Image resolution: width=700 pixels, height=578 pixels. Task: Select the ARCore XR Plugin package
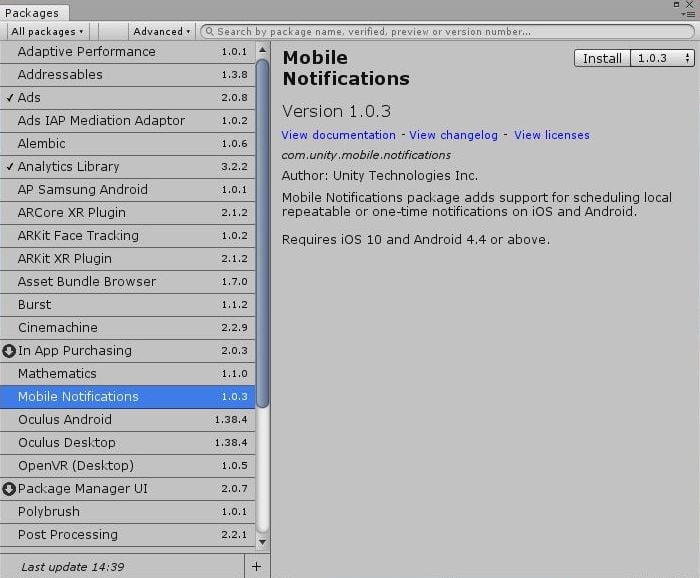pyautogui.click(x=128, y=212)
